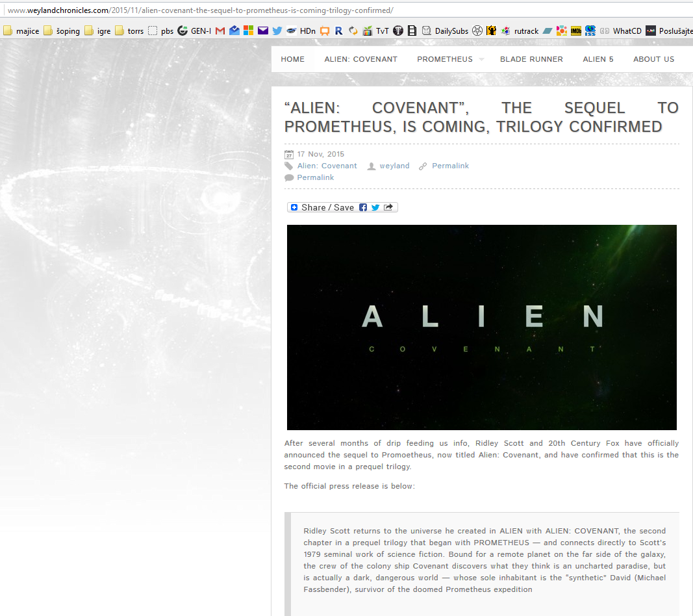Click Permalink next to the chain icon
The height and width of the screenshot is (616, 693).
tap(450, 166)
